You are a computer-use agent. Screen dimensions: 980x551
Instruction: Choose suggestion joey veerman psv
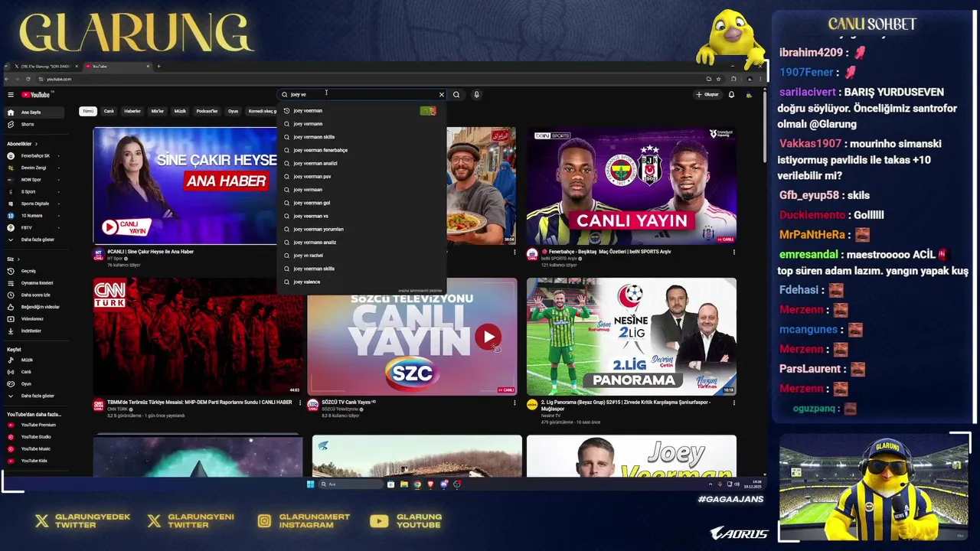[x=361, y=177]
